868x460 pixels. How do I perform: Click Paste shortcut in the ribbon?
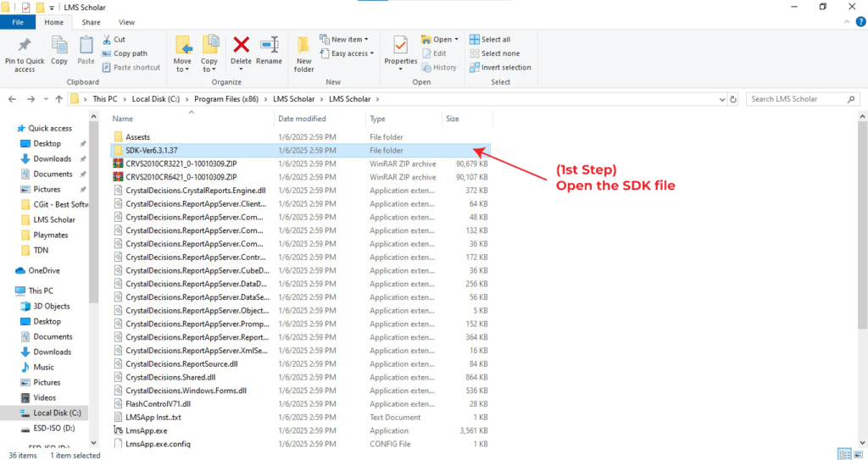point(131,68)
